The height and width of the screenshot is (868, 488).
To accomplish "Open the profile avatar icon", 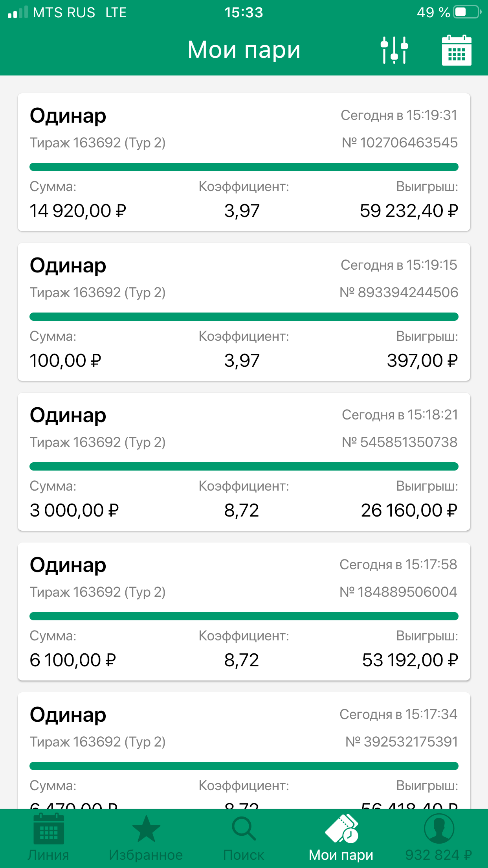I will coord(439,829).
